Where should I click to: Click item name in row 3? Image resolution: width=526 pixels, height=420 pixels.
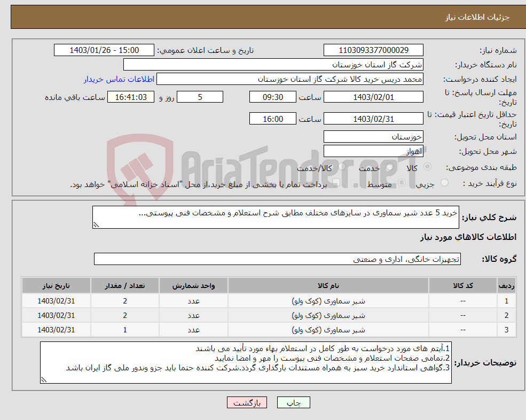click(328, 330)
